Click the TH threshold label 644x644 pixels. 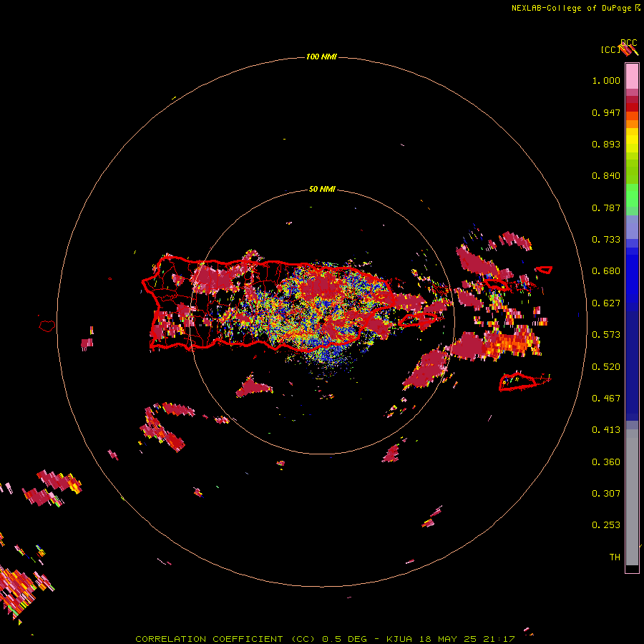(615, 557)
